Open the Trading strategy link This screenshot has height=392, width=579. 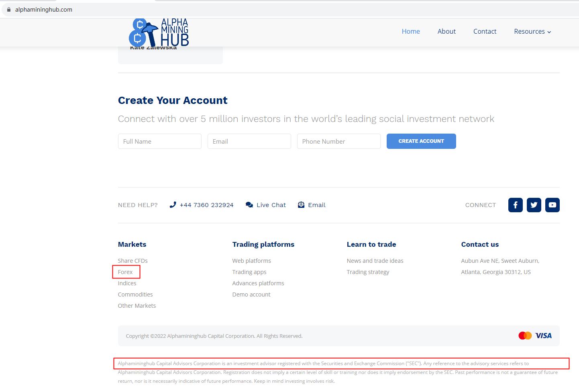(x=368, y=272)
